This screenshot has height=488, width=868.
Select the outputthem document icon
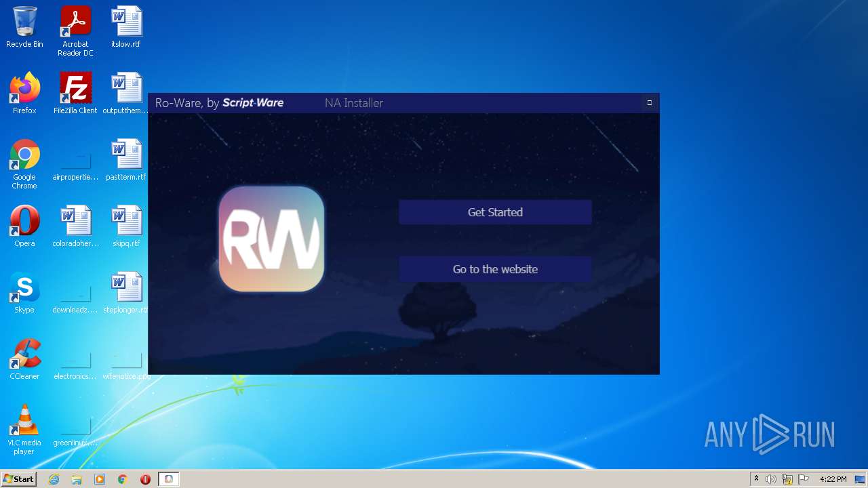click(126, 94)
